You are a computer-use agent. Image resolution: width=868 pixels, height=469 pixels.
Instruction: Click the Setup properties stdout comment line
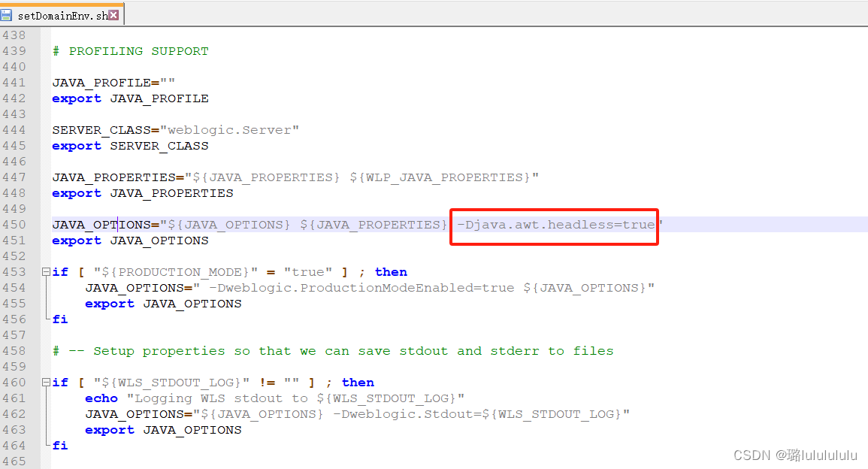point(333,351)
